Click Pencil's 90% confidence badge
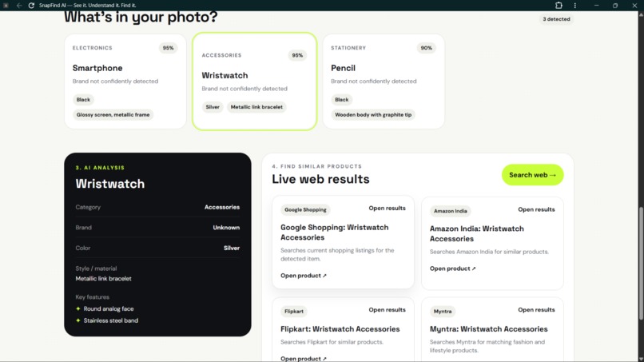This screenshot has height=362, width=644. [x=426, y=48]
